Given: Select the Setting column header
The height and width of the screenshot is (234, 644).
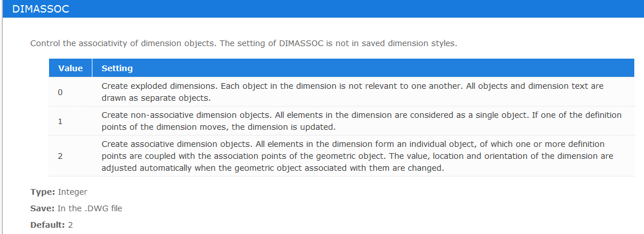Looking at the screenshot, I should pos(363,68).
